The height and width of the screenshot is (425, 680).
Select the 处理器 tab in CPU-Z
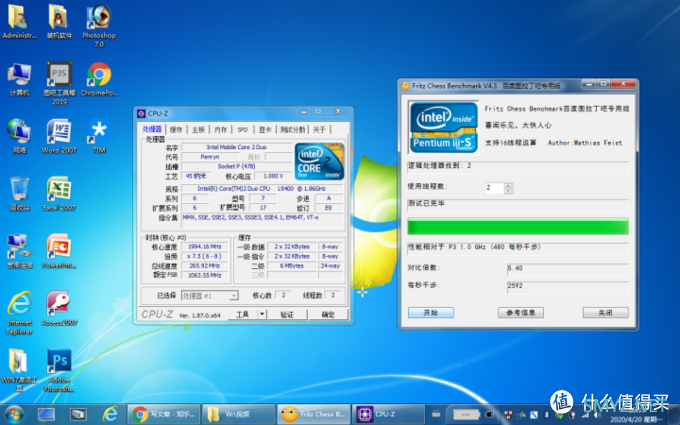coord(152,129)
